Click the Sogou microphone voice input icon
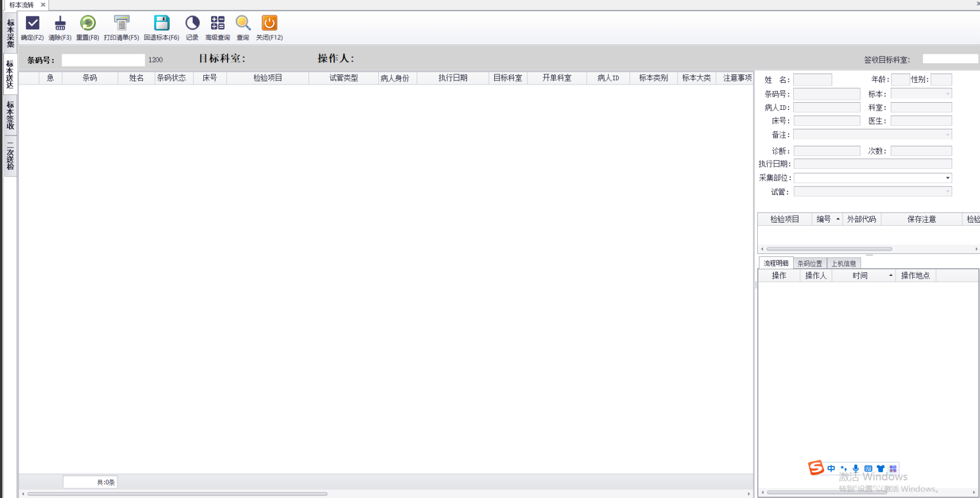Viewport: 980px width, 498px height. point(855,468)
